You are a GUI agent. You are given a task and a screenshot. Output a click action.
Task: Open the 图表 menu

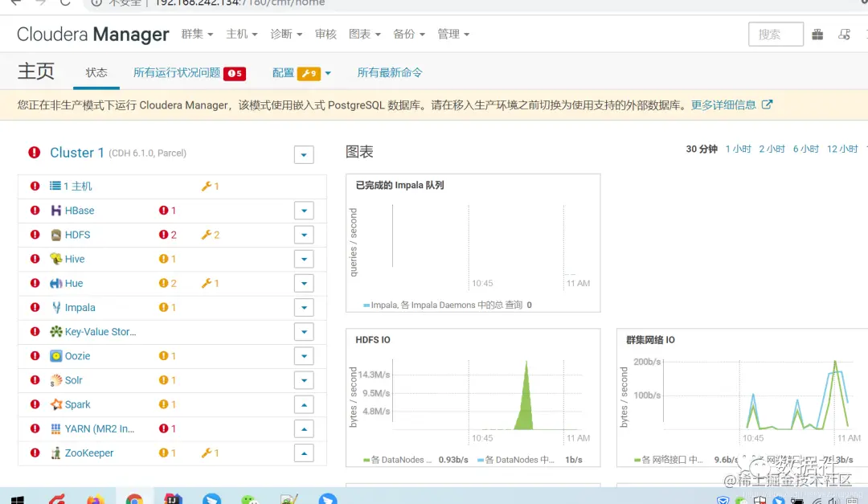pyautogui.click(x=365, y=35)
